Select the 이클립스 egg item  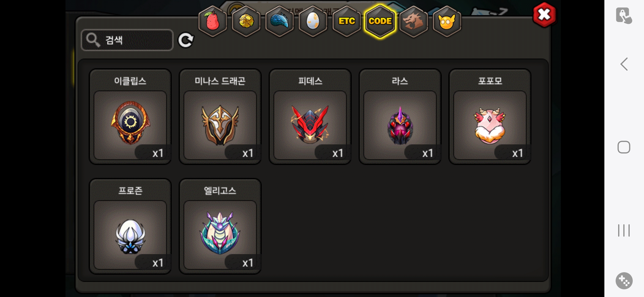(x=130, y=117)
